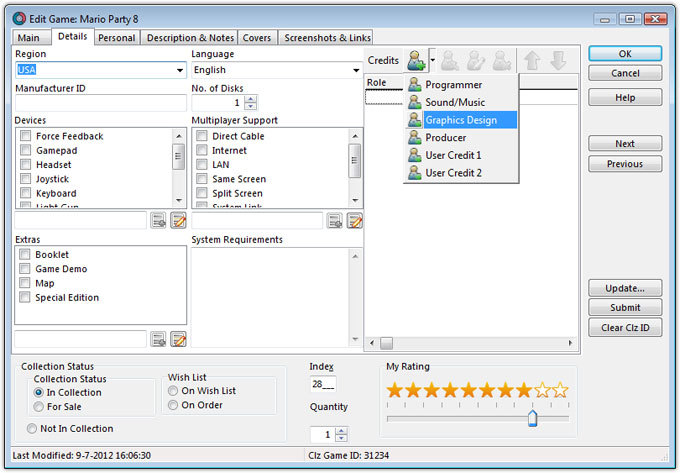Click the add-to-list icon below Extras
The width and height of the screenshot is (680, 473).
point(158,339)
